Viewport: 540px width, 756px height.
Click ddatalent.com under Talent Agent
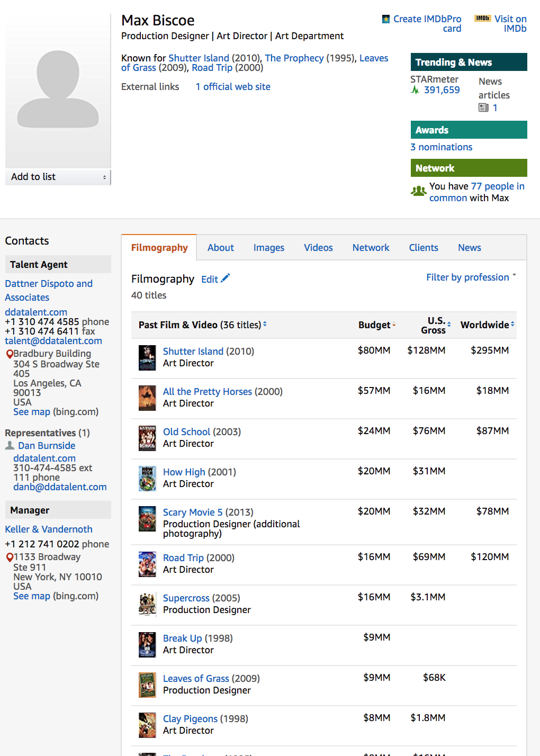click(36, 312)
